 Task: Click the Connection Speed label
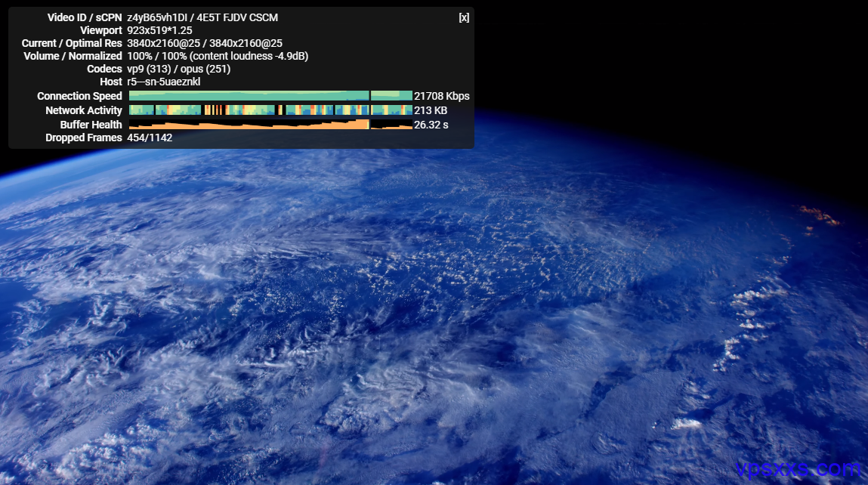click(80, 96)
